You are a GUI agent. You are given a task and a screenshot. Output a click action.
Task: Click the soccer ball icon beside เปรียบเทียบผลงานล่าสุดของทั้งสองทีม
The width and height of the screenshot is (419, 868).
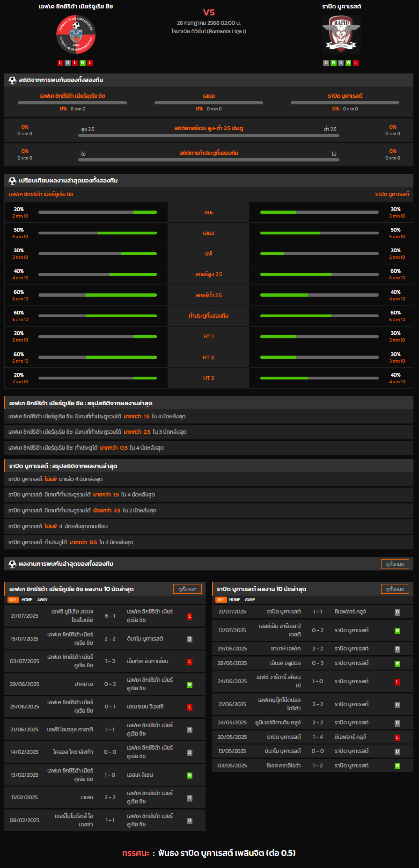(x=13, y=181)
